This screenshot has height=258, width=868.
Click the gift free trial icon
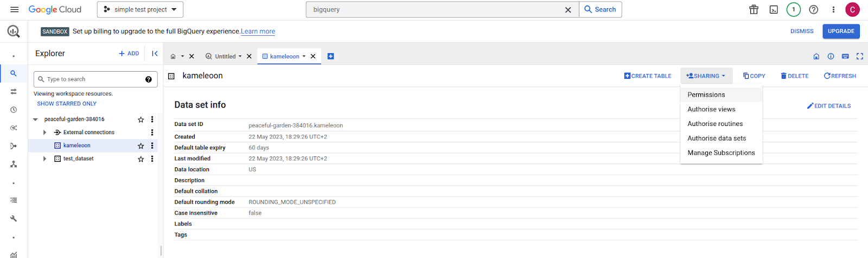pyautogui.click(x=754, y=10)
